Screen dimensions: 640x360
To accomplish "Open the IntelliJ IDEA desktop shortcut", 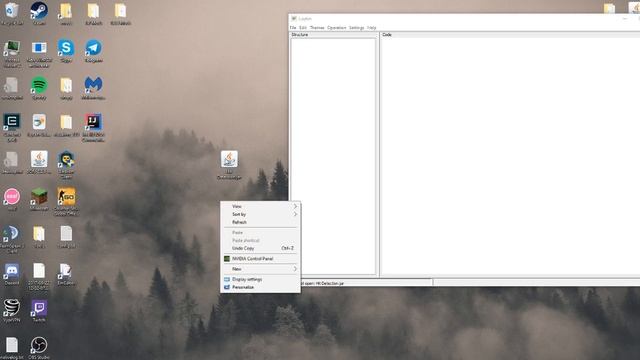I will (93, 122).
